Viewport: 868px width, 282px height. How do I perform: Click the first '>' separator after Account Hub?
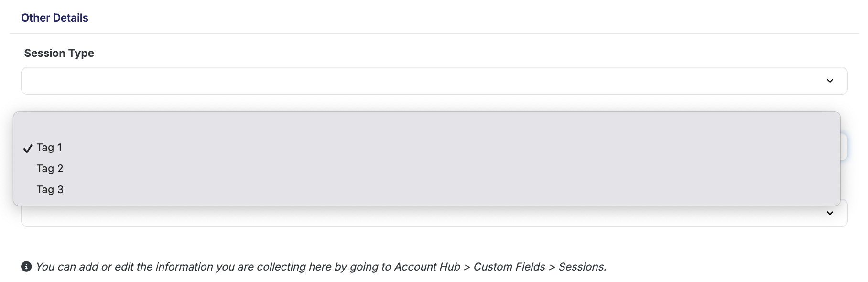point(467,267)
